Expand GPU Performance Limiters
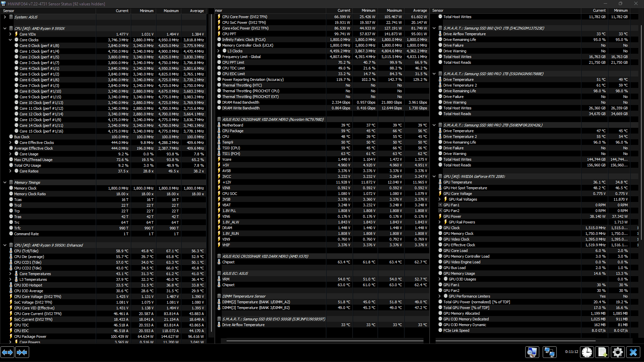This screenshot has width=644, height=362. point(439,296)
